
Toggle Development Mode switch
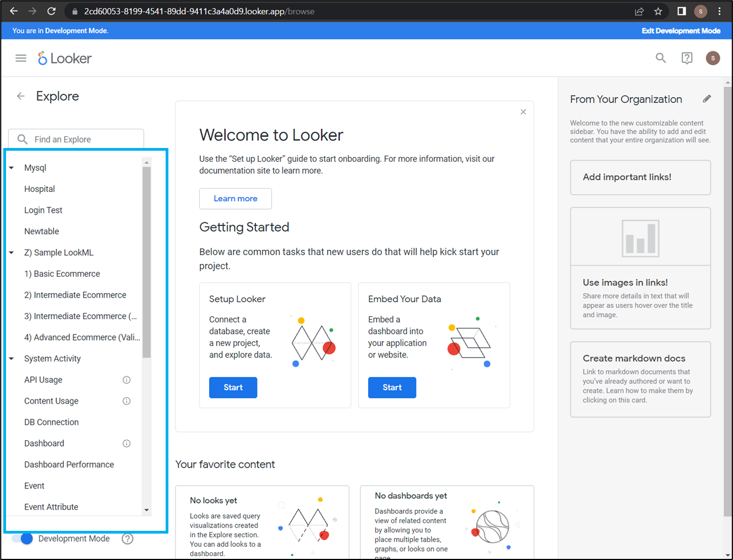(23, 539)
